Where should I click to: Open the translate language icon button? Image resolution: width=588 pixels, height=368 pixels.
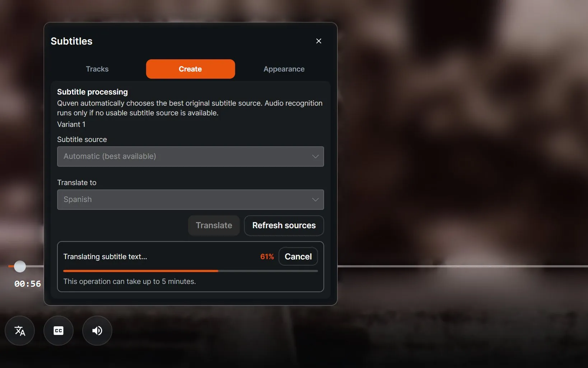click(x=20, y=331)
